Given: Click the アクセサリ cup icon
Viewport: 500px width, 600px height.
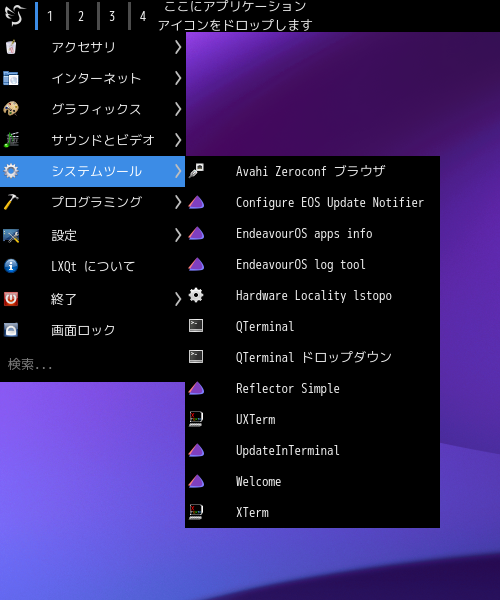Looking at the screenshot, I should coord(11,47).
